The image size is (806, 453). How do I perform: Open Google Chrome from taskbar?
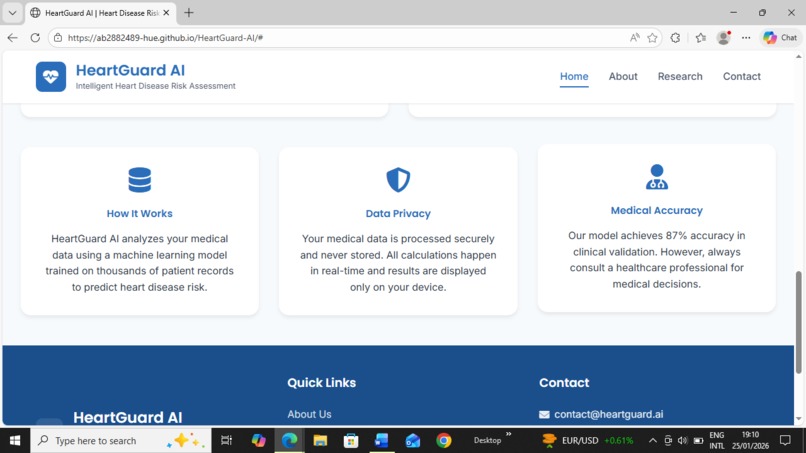444,441
